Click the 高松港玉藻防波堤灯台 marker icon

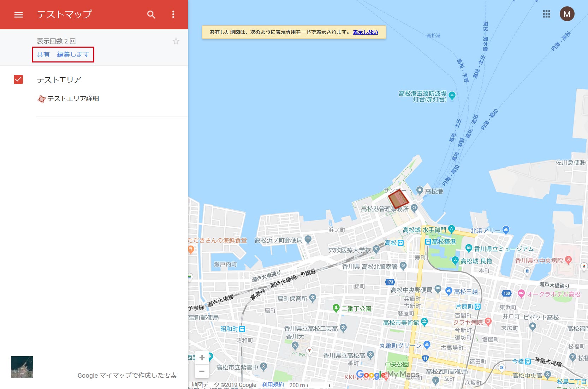click(x=452, y=96)
